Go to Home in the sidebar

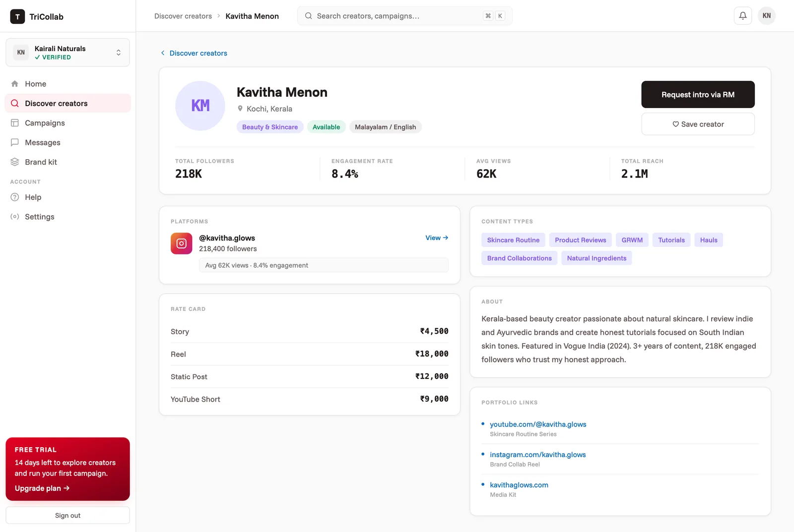point(67,84)
